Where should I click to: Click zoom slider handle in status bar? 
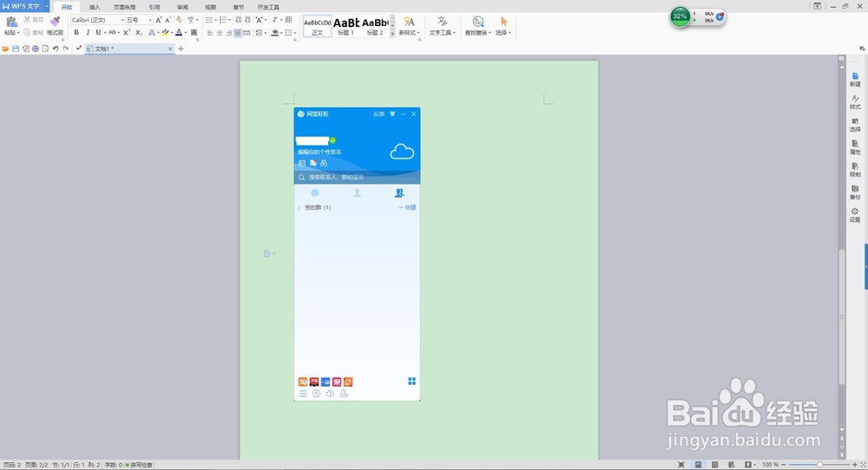click(820, 465)
